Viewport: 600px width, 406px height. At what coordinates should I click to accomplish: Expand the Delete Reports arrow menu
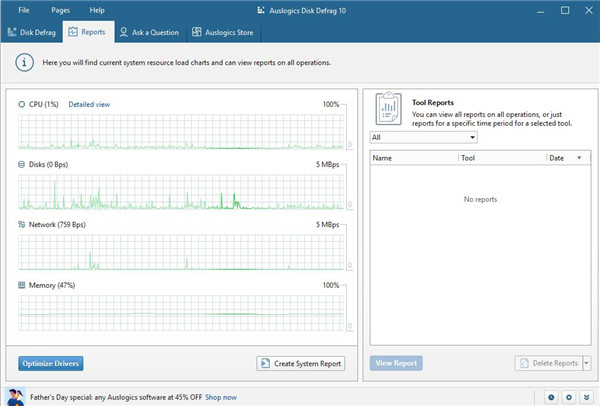coord(587,363)
